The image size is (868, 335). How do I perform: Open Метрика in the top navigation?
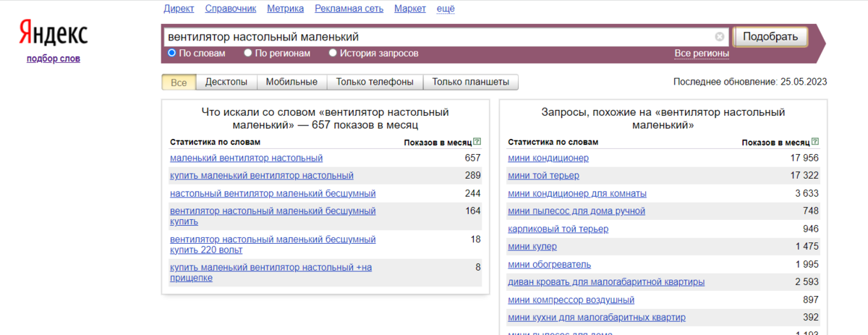click(x=285, y=9)
